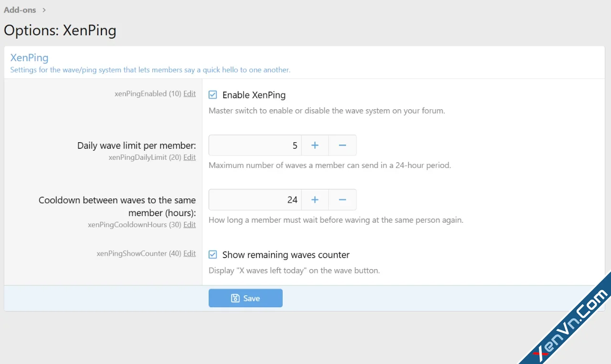Increase daily wave limit with plus button
611x364 pixels.
315,145
